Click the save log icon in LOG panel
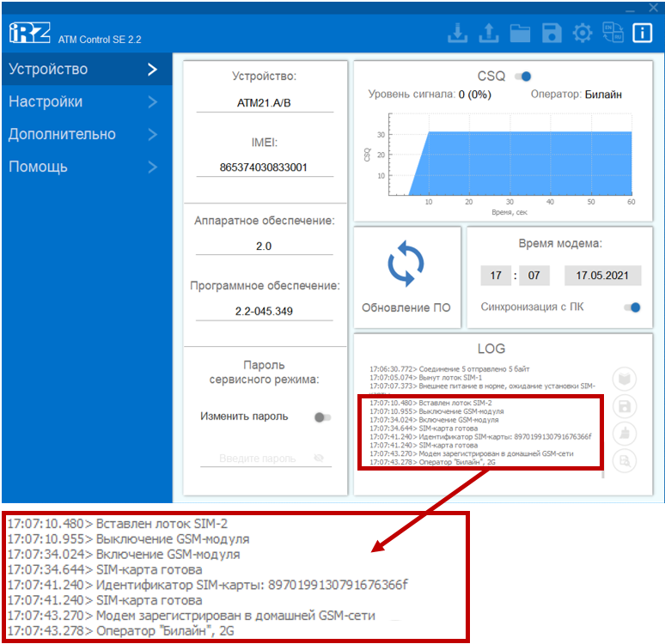The height and width of the screenshot is (644, 665). (x=625, y=406)
